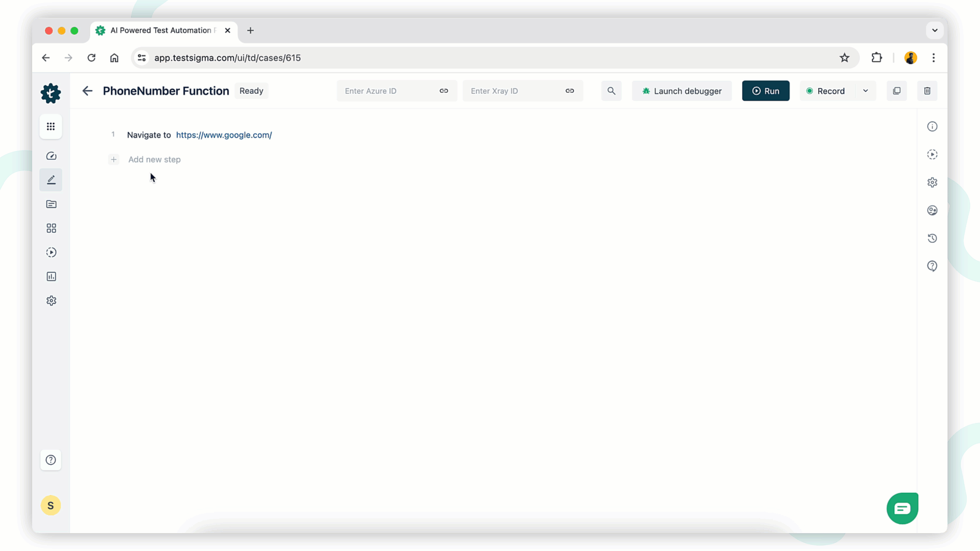This screenshot has width=980, height=551.
Task: Click the Run button
Action: [x=765, y=91]
